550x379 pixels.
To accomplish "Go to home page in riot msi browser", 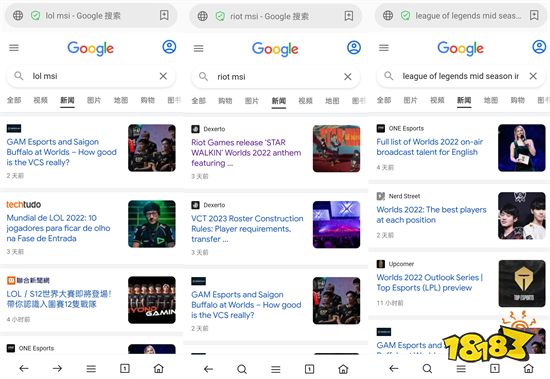I will click(x=343, y=369).
